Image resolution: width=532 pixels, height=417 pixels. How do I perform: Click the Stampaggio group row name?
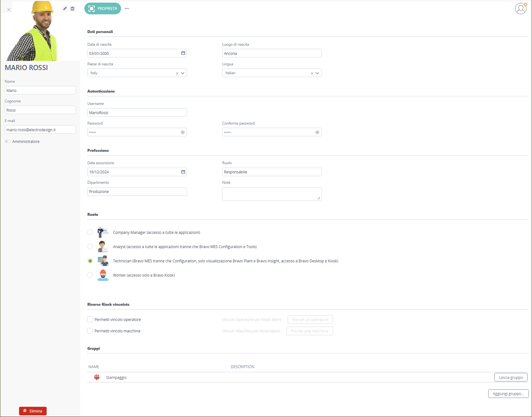pos(116,377)
